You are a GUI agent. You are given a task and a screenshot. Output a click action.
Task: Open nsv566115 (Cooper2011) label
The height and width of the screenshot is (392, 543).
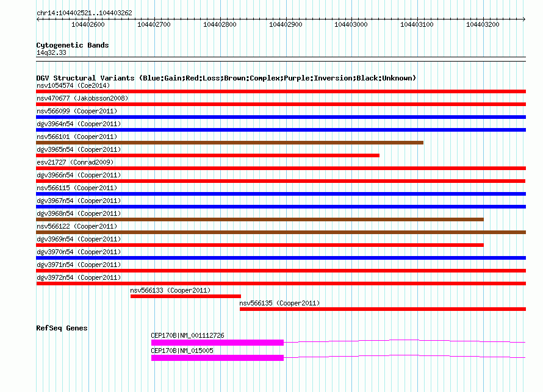click(77, 188)
